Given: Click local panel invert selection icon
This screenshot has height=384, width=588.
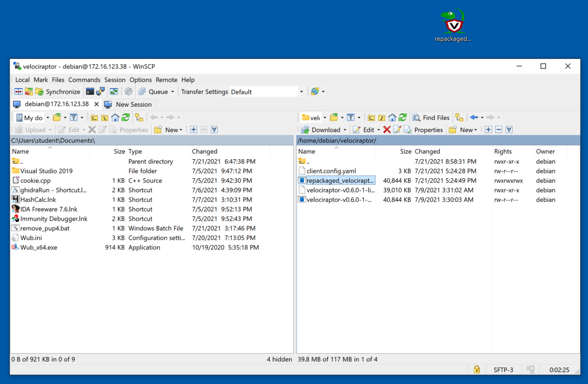Looking at the screenshot, I should (215, 130).
